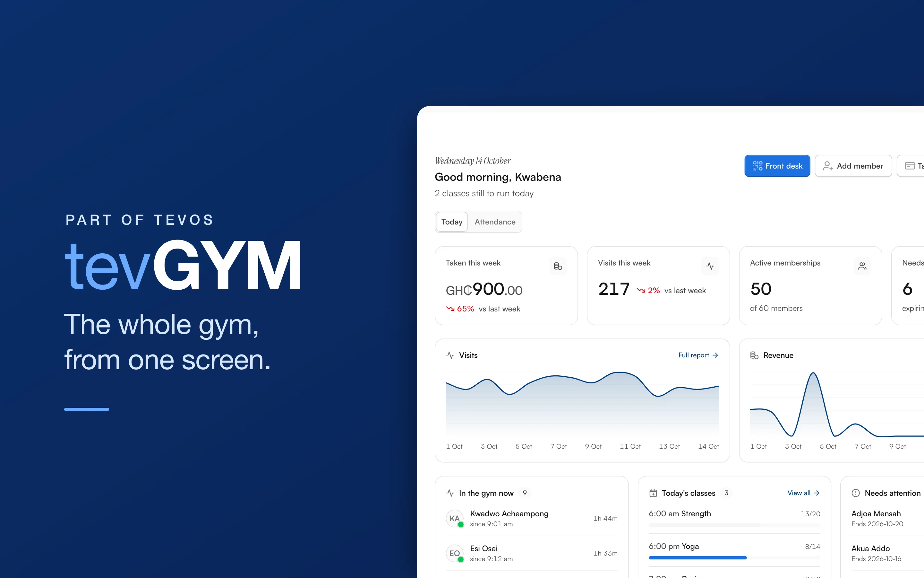Switch to the Attendance tab
This screenshot has width=924, height=578.
pos(495,222)
